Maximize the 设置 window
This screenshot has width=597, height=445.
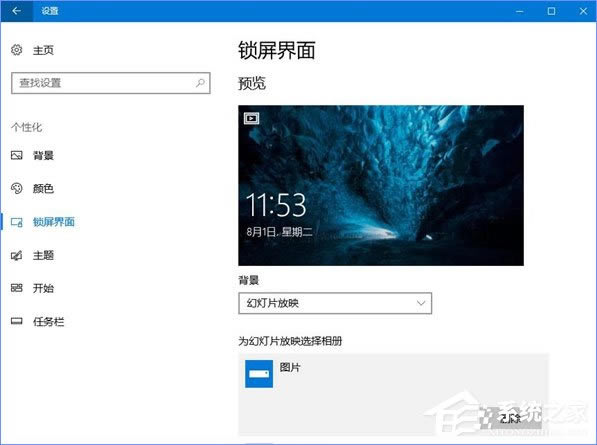tap(551, 11)
